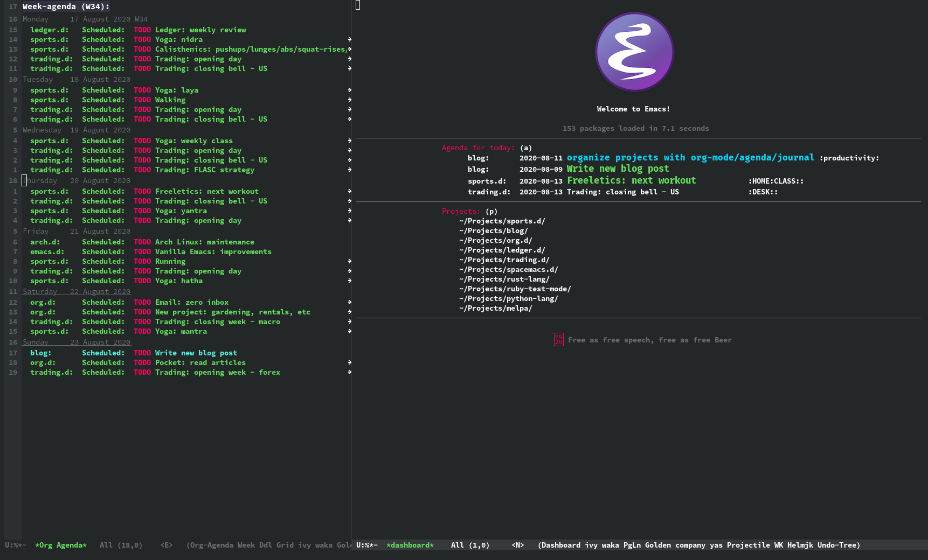Select "New project: gardening, rentals, etc" entry
Viewport: 928px width, 560px height.
[x=233, y=312]
